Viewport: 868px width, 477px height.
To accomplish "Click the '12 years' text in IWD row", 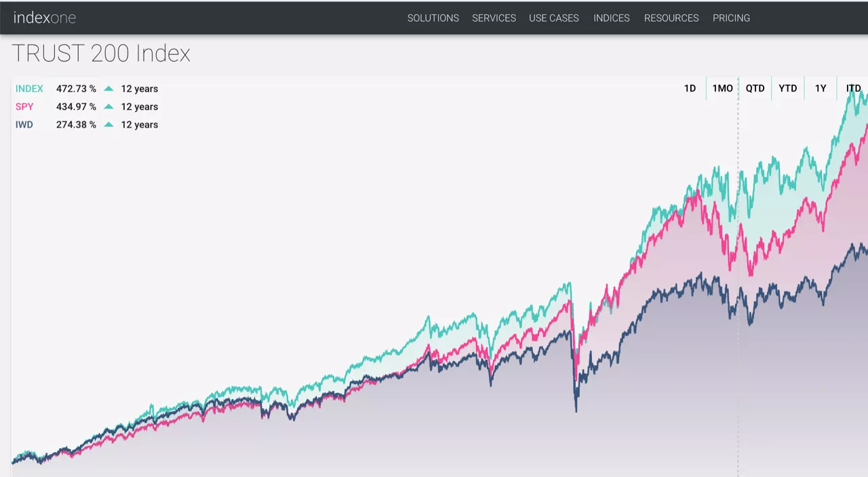I will [140, 125].
